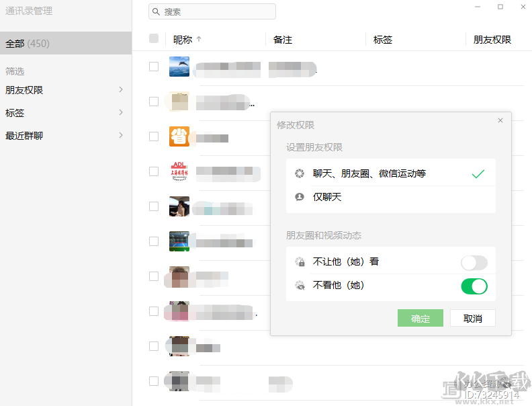Check the box for the dolphin avatar contact
Image resolution: width=532 pixels, height=406 pixels.
click(154, 67)
